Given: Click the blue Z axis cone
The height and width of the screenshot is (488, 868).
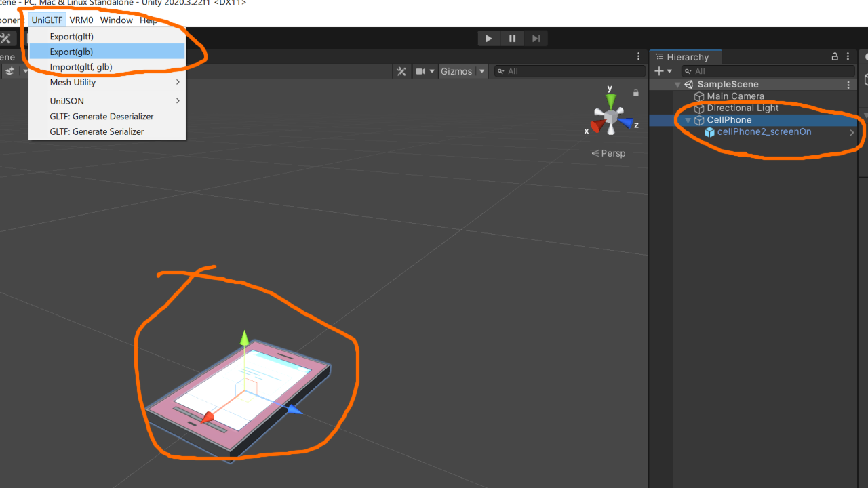Looking at the screenshot, I should 628,123.
